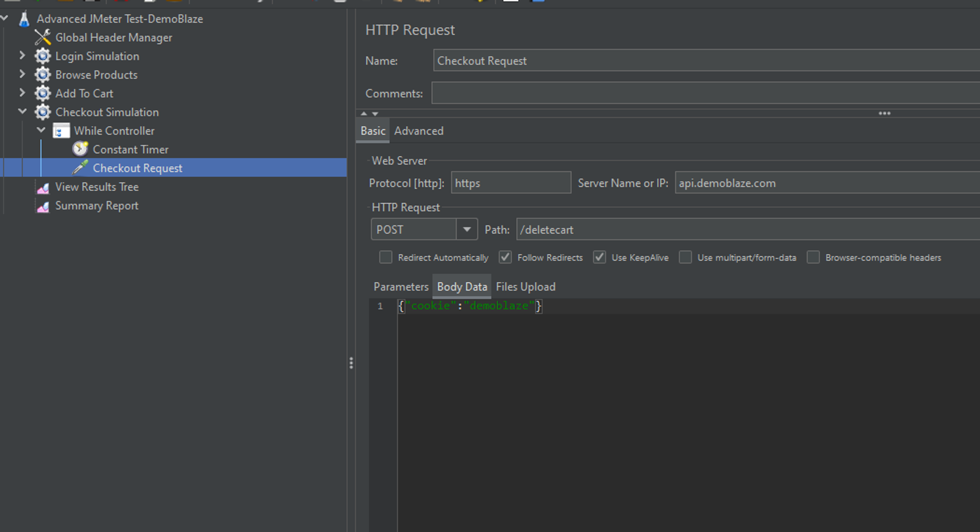
Task: Enable Browser-compatible headers checkbox
Action: (x=813, y=258)
